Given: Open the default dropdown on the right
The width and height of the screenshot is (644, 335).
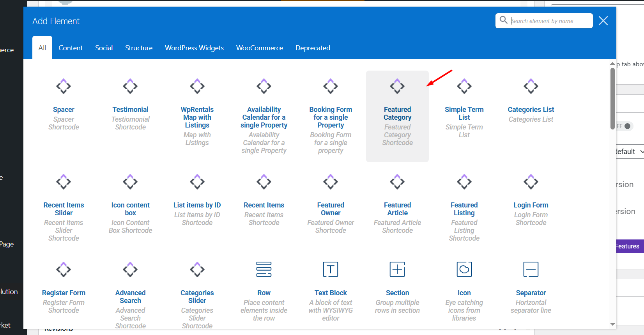Looking at the screenshot, I should click(x=630, y=152).
